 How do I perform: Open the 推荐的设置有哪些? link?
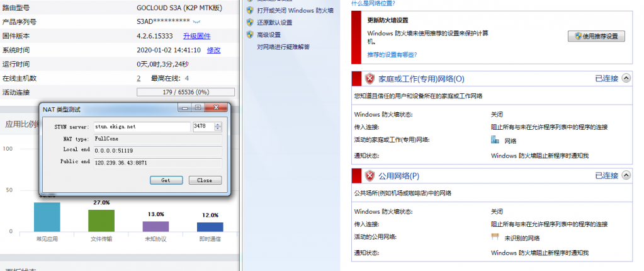click(392, 54)
